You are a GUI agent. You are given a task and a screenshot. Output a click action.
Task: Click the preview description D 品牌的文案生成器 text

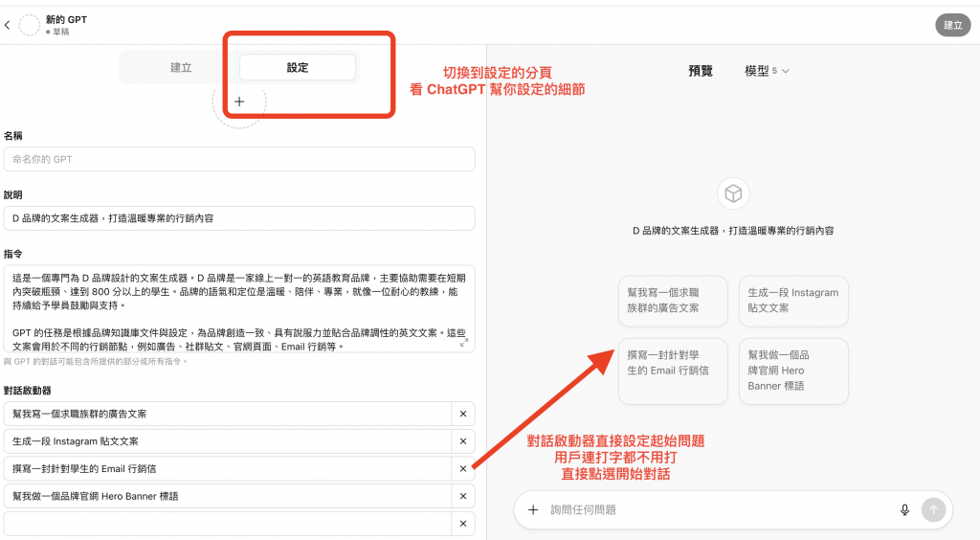click(x=733, y=231)
